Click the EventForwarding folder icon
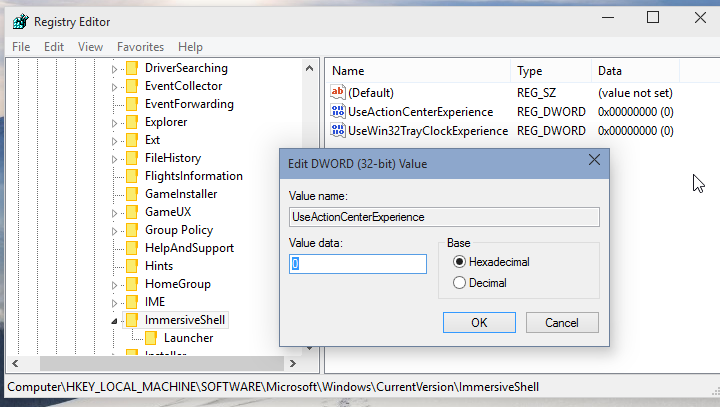The image size is (720, 407). (x=132, y=104)
